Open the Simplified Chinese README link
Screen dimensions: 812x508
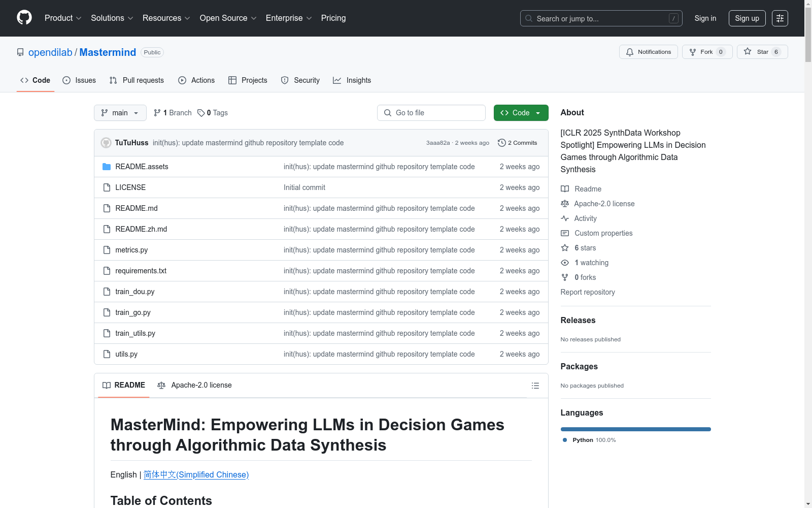point(196,474)
